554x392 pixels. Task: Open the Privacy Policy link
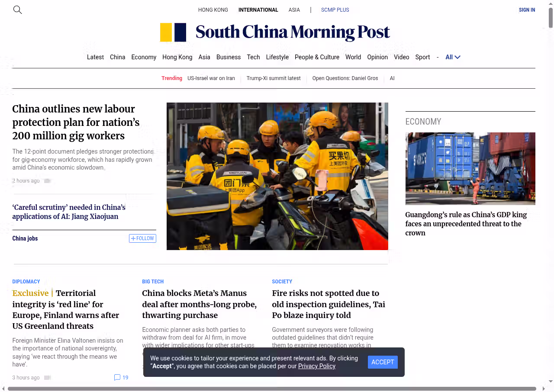pos(316,366)
